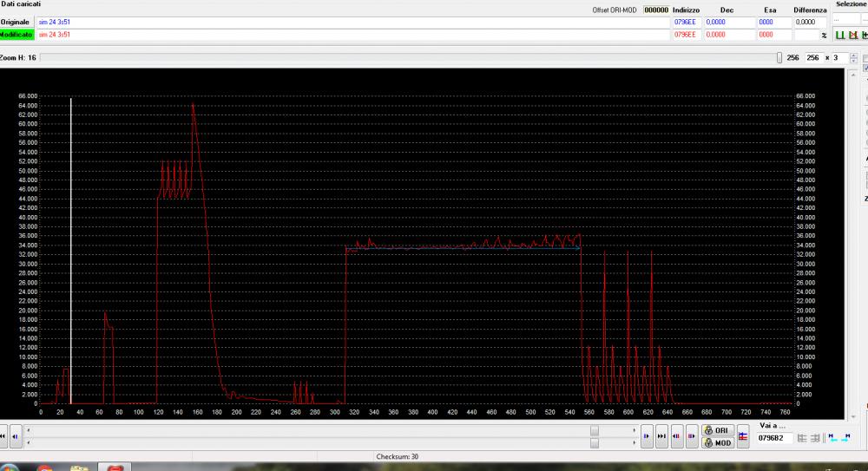This screenshot has height=471, width=868.
Task: Click the Selezione field showing dots
Action: pos(845,21)
